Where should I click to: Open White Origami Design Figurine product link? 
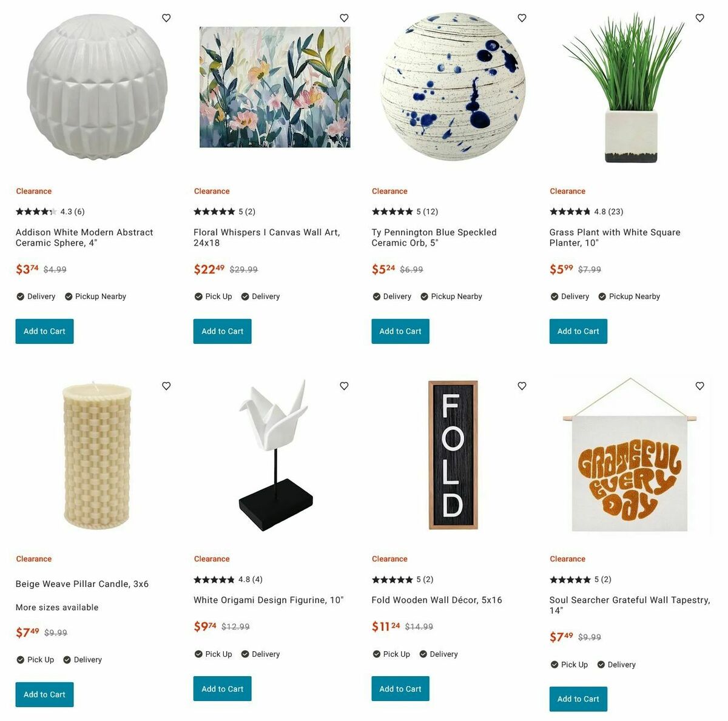(268, 600)
